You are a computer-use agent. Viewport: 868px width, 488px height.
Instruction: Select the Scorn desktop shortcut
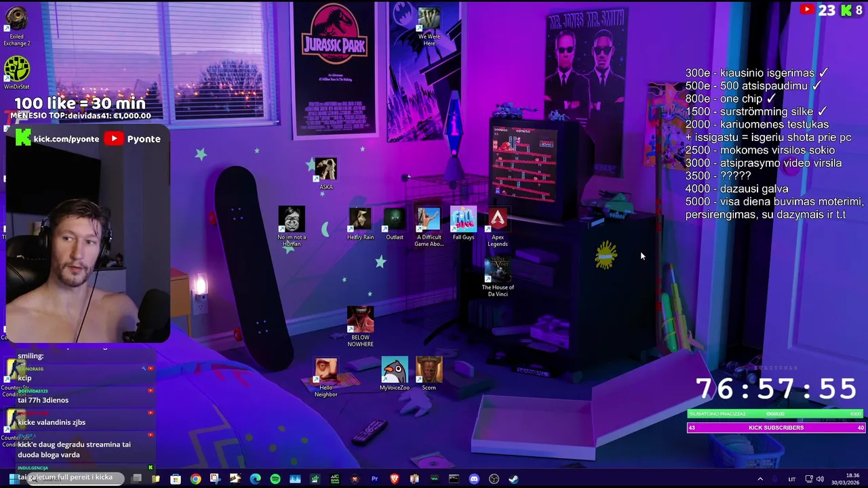(429, 374)
